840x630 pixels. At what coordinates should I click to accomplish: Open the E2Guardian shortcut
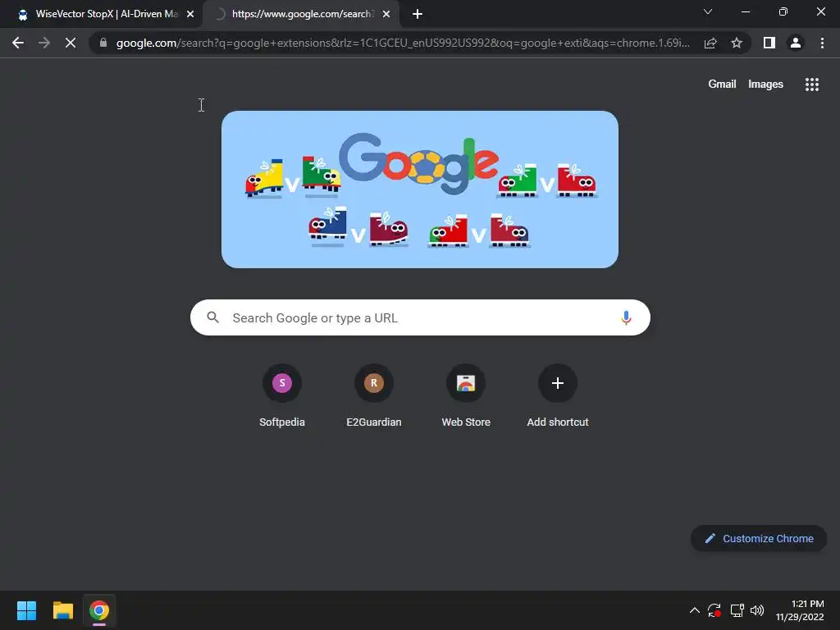coord(374,396)
